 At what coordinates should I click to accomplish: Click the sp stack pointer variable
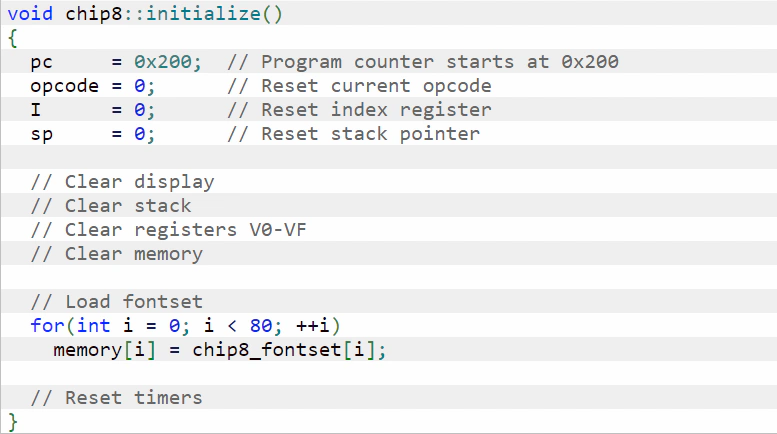coord(42,135)
